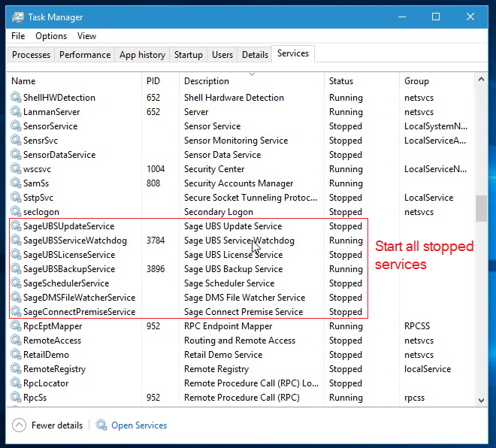Click the gear icon beside SageUBSServiceWatchdog
The image size is (496, 448).
point(16,240)
